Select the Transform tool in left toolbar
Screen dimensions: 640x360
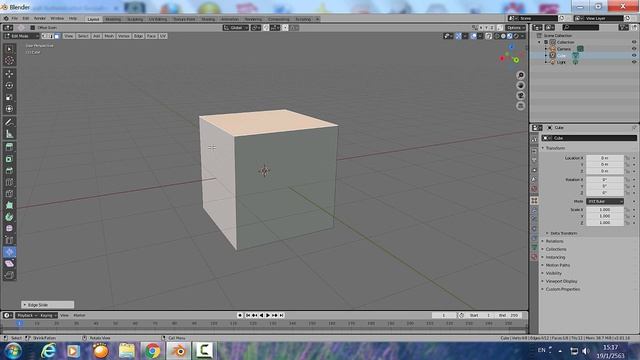9,109
